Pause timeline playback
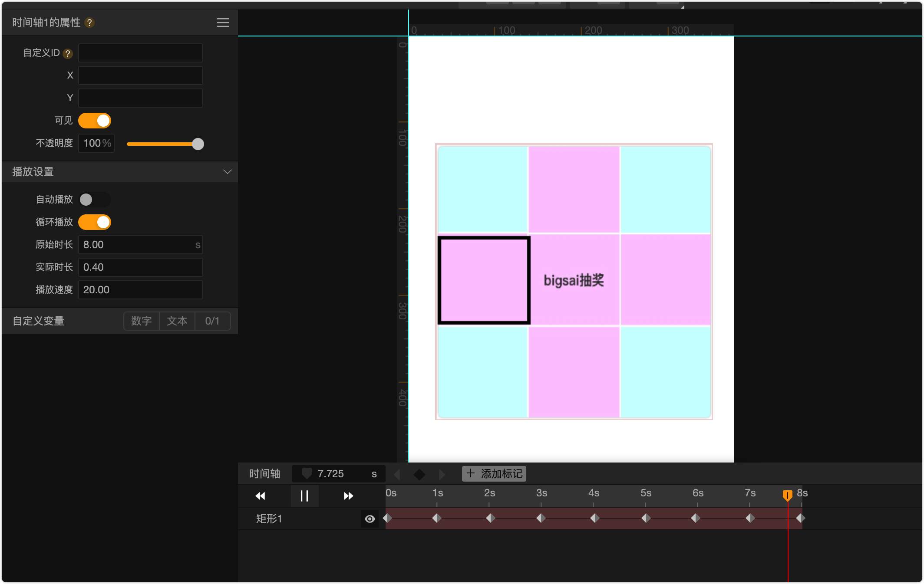 pyautogui.click(x=304, y=496)
